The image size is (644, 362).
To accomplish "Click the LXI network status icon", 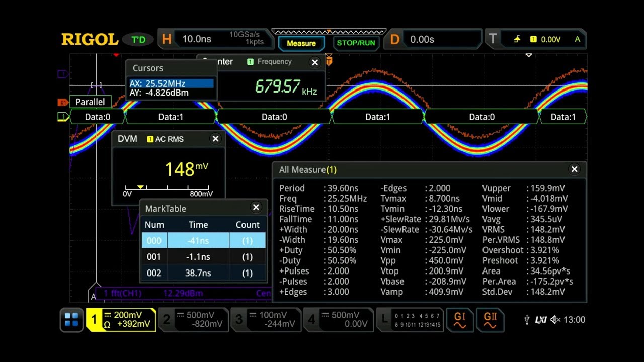I will (x=541, y=320).
